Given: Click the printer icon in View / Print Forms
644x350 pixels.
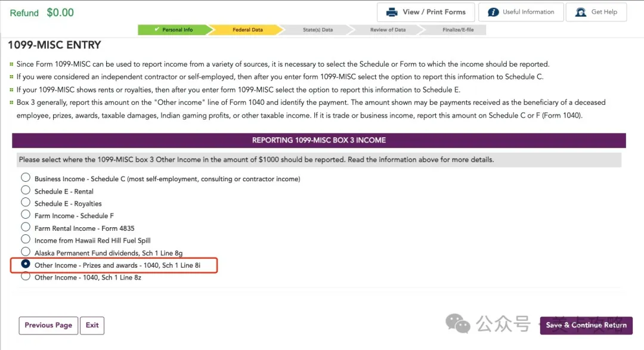Looking at the screenshot, I should point(392,13).
